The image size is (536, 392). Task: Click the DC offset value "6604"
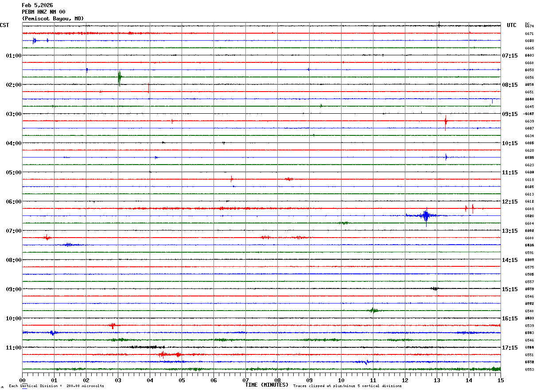click(529, 223)
